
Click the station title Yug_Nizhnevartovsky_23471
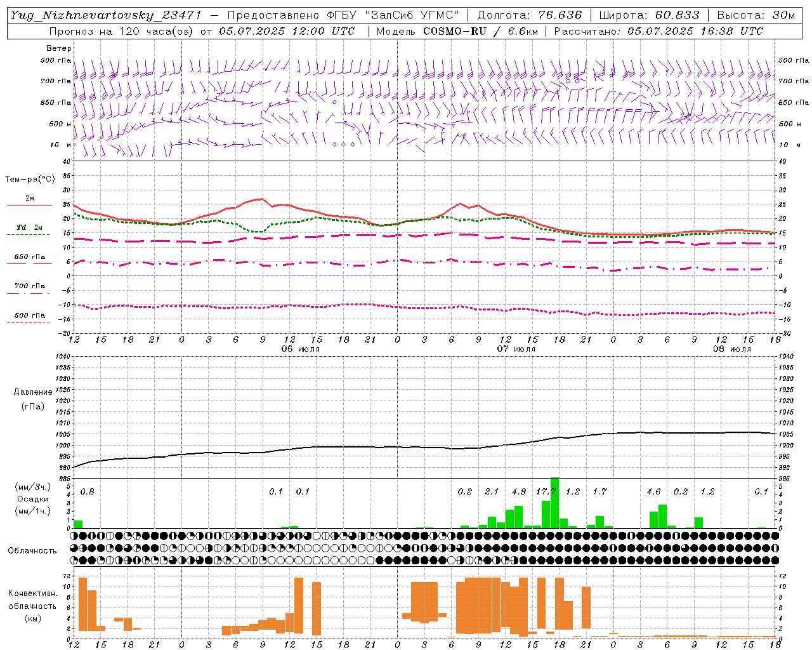point(106,15)
